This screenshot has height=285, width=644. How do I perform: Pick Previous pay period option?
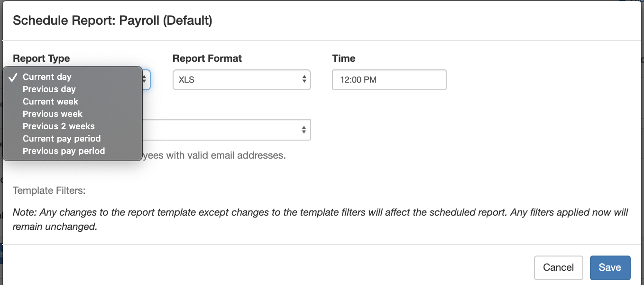coord(64,151)
